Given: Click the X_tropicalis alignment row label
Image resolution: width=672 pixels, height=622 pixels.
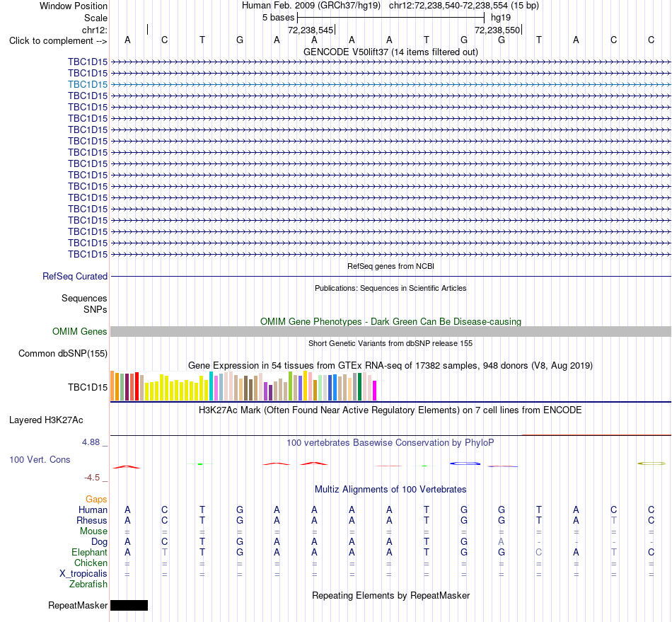Looking at the screenshot, I should point(83,574).
